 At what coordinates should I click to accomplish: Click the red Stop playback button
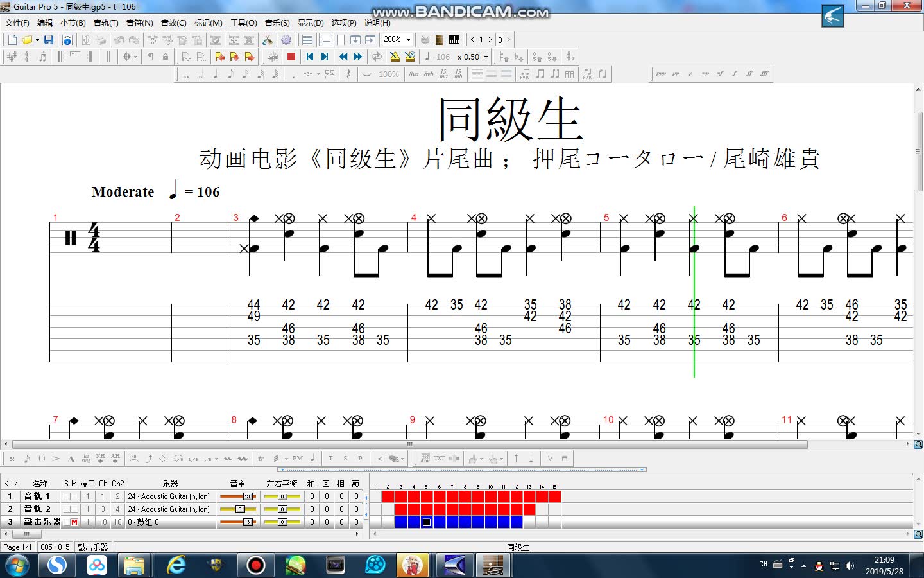(291, 57)
